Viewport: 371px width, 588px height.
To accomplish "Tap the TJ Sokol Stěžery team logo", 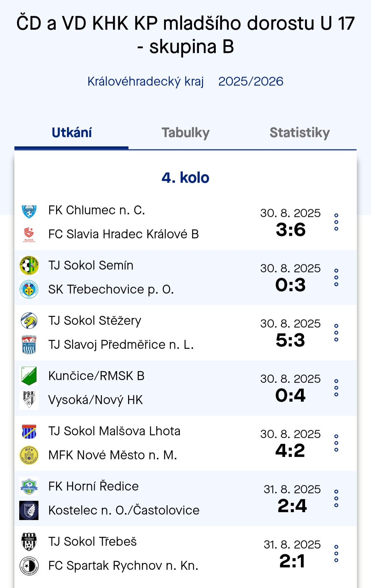I will (29, 321).
